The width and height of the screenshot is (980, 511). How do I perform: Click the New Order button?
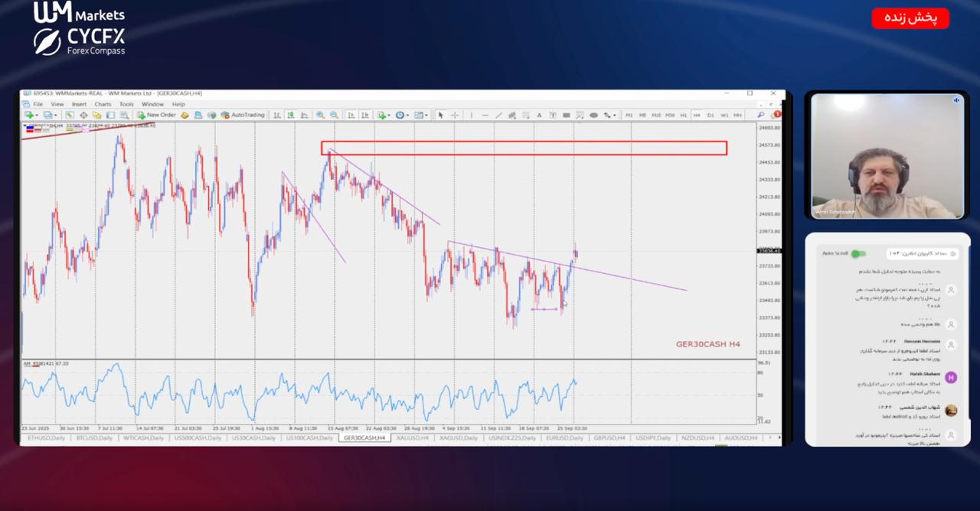pos(156,116)
